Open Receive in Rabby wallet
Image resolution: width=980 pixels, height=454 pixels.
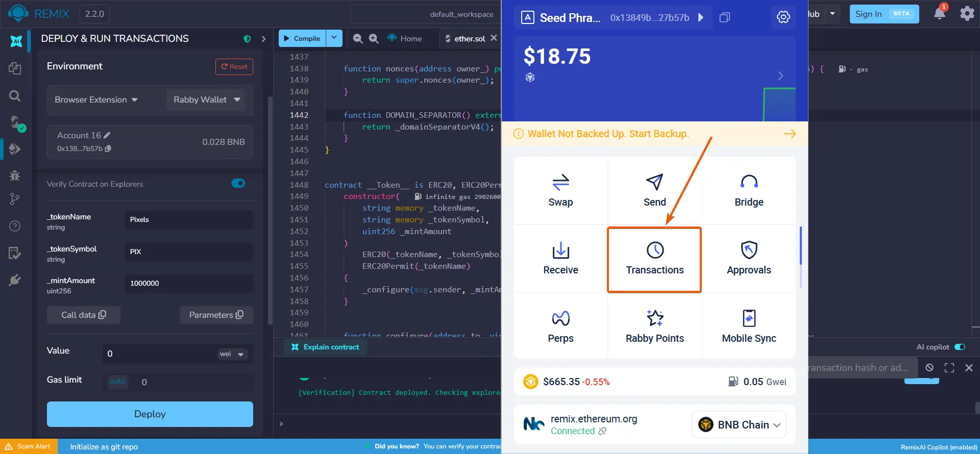coord(560,259)
